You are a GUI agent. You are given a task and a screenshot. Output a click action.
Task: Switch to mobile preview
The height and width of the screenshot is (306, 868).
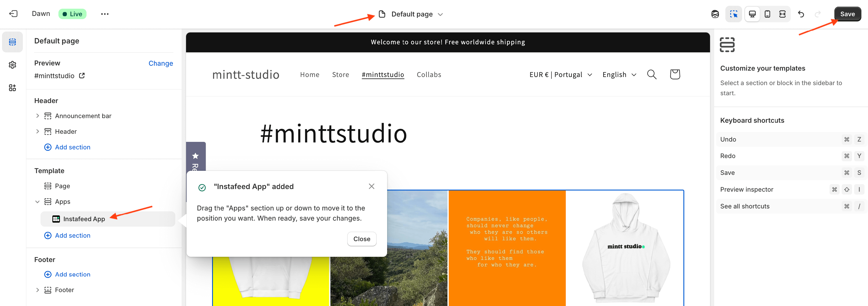(768, 14)
